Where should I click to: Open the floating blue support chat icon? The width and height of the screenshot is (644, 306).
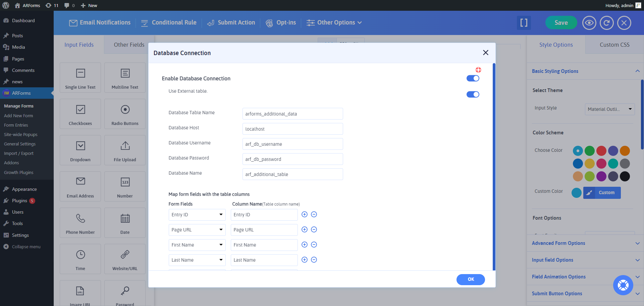[x=623, y=285]
